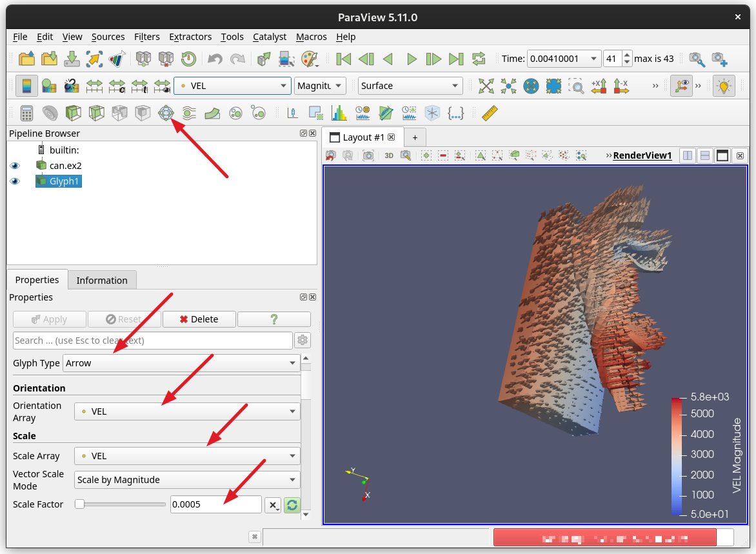This screenshot has height=554, width=756.
Task: Add a new layout tab
Action: pyautogui.click(x=415, y=137)
